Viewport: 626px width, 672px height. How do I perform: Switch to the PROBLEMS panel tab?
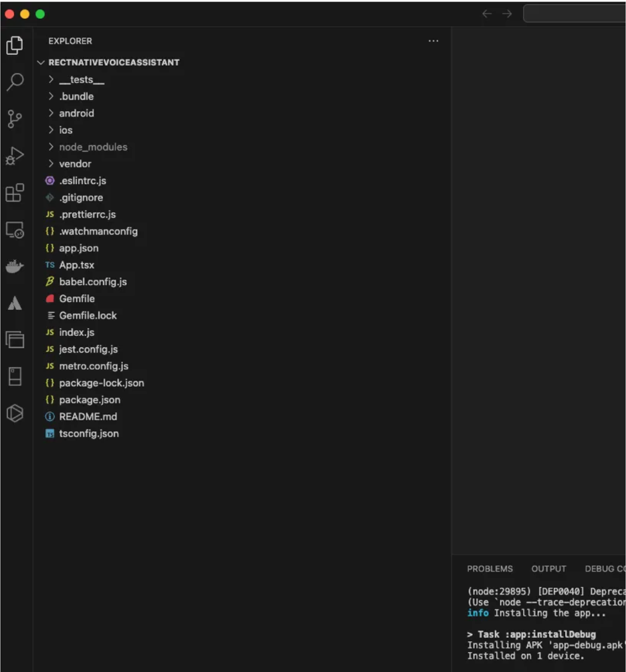tap(490, 569)
